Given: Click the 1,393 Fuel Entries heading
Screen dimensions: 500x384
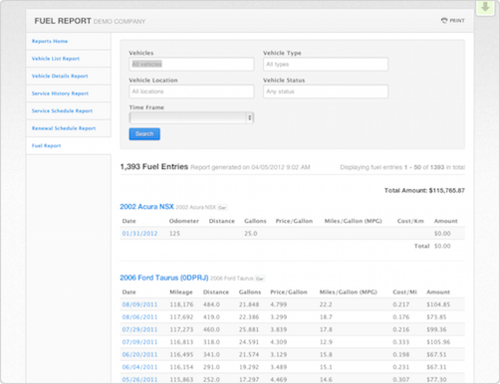Looking at the screenshot, I should click(154, 166).
